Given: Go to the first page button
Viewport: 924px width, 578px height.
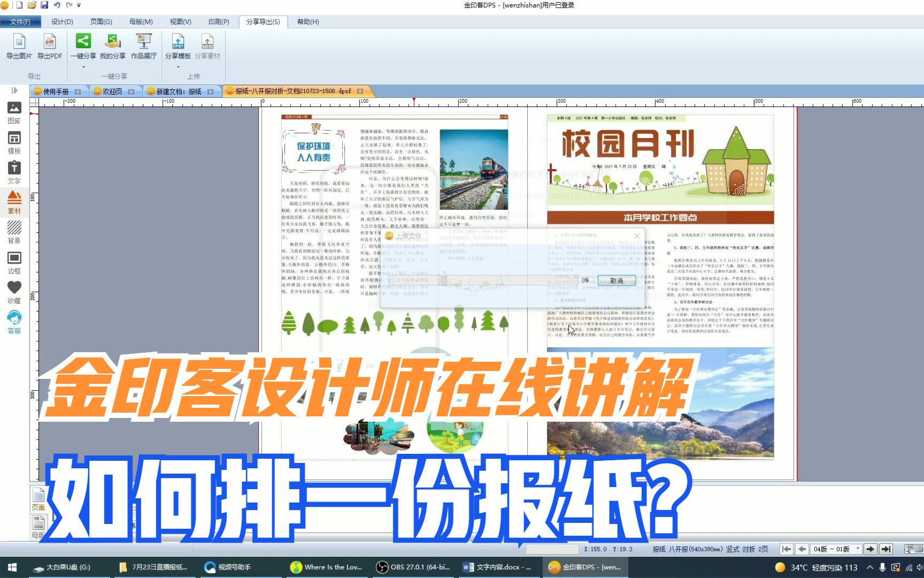Looking at the screenshot, I should (x=786, y=549).
